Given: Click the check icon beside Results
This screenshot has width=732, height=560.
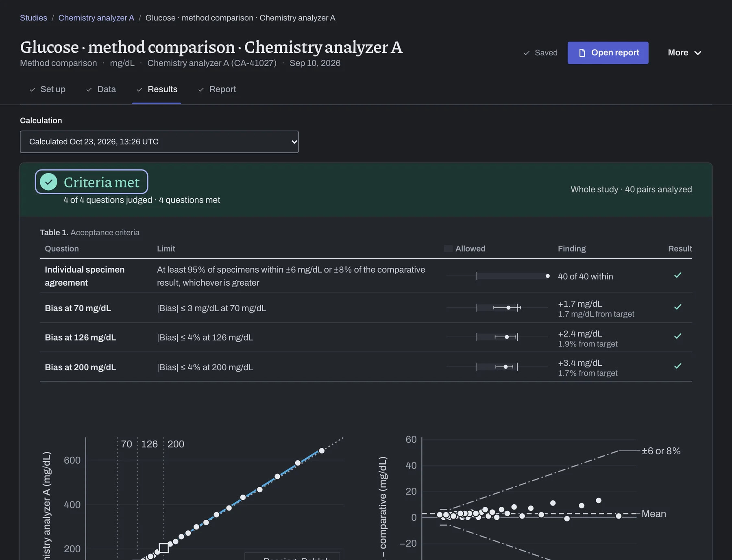Looking at the screenshot, I should [x=139, y=89].
